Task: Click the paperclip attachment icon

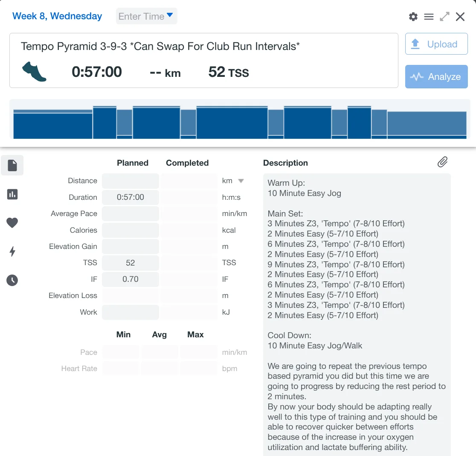Action: pos(443,162)
